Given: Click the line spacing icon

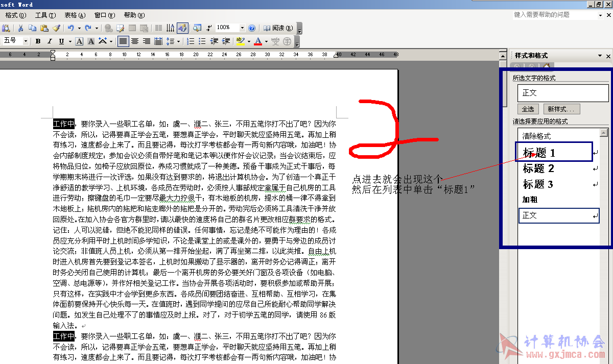Looking at the screenshot, I should (x=170, y=41).
